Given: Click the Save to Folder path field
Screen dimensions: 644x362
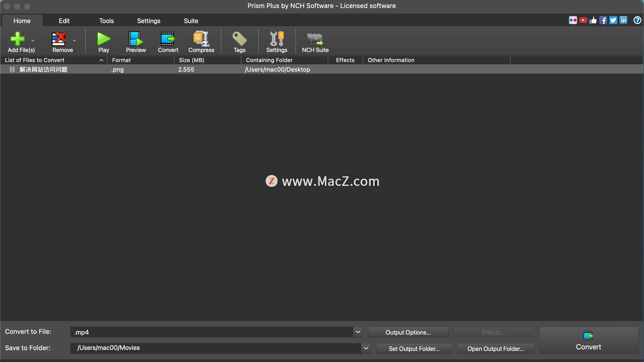Looking at the screenshot, I should point(216,348).
